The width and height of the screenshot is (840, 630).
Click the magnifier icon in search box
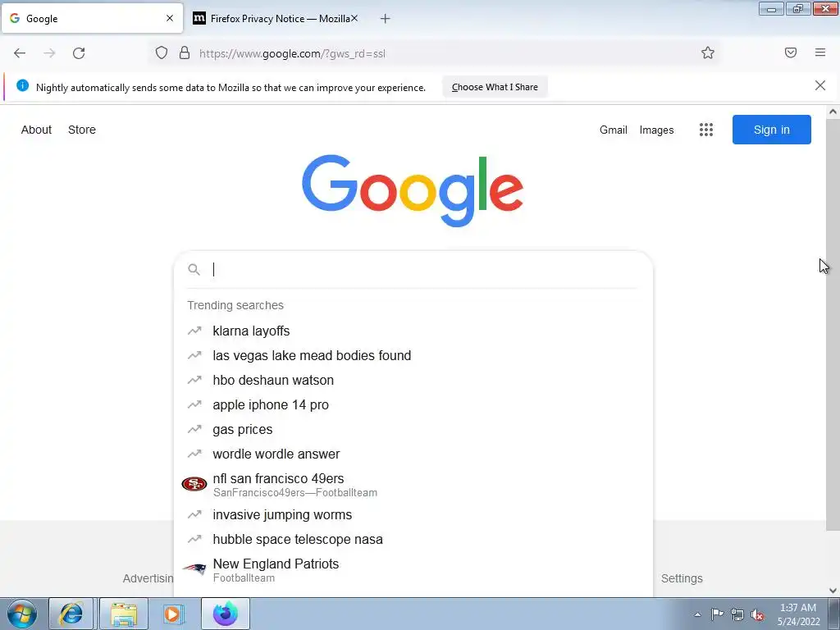click(x=194, y=269)
